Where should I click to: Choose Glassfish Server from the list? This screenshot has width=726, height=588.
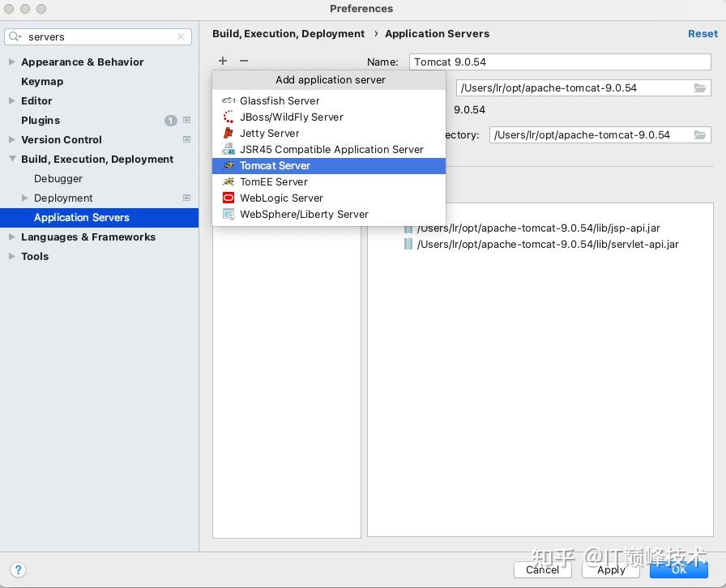click(329, 100)
